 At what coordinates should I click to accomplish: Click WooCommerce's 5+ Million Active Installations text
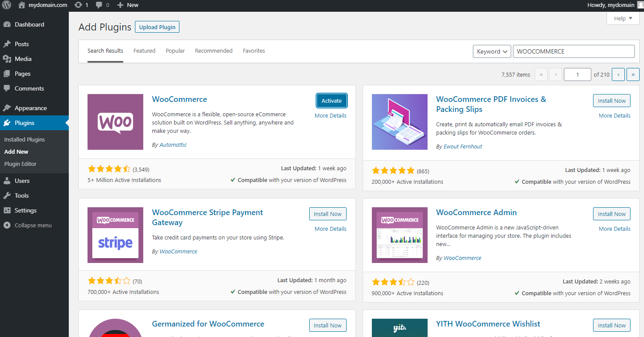(124, 180)
